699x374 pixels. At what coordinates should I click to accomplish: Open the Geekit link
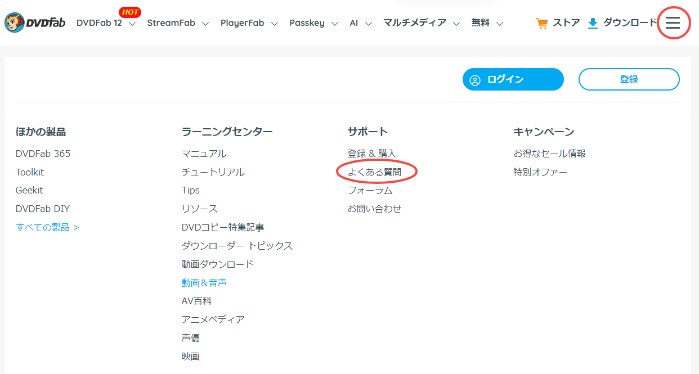click(x=29, y=190)
